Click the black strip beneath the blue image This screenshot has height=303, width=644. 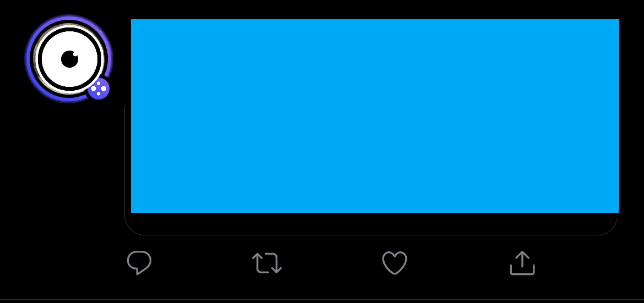[x=371, y=223]
